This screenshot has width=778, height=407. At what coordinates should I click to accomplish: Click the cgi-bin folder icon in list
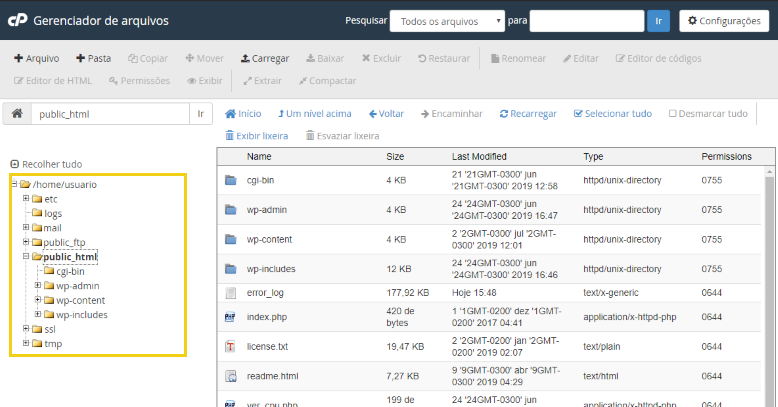230,180
